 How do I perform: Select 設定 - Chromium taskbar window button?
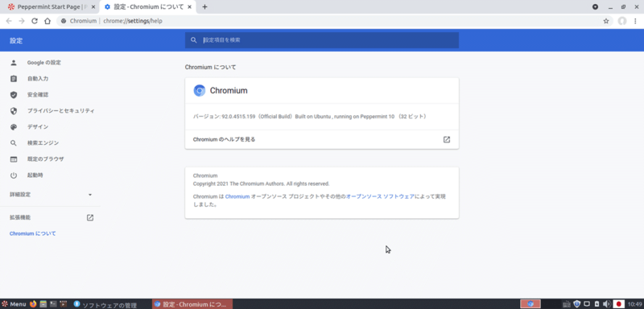pos(192,304)
